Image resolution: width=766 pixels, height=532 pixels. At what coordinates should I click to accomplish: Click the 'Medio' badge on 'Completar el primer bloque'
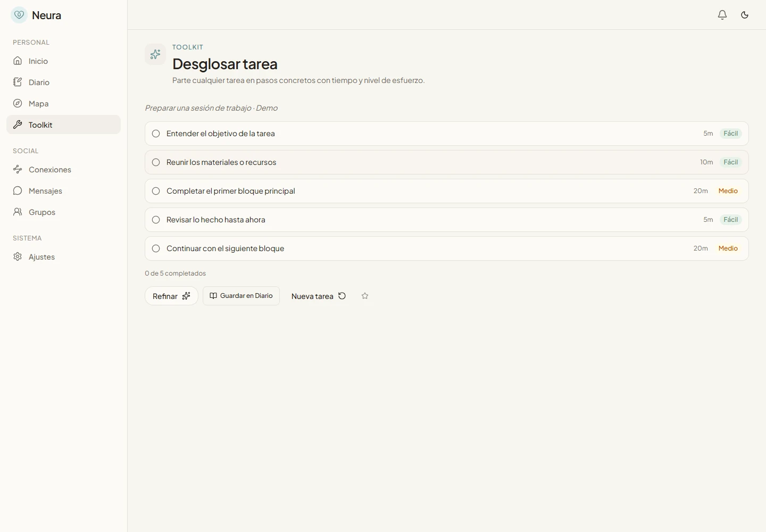coord(728,191)
